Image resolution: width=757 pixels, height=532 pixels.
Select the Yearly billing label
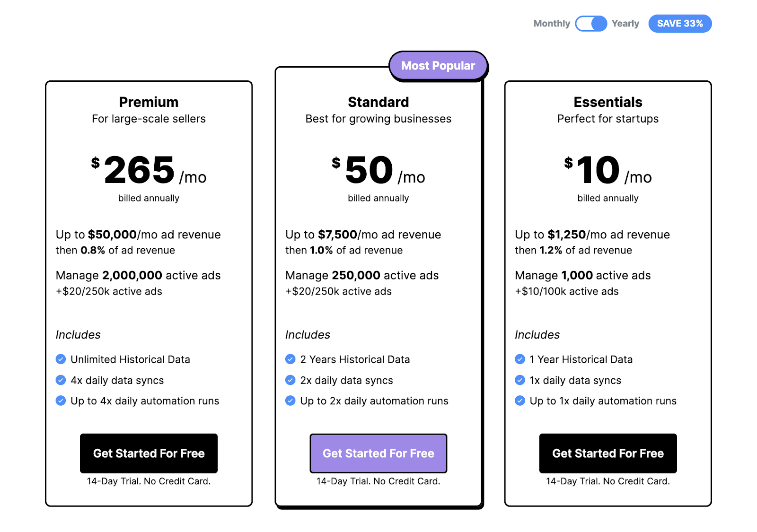tap(625, 24)
